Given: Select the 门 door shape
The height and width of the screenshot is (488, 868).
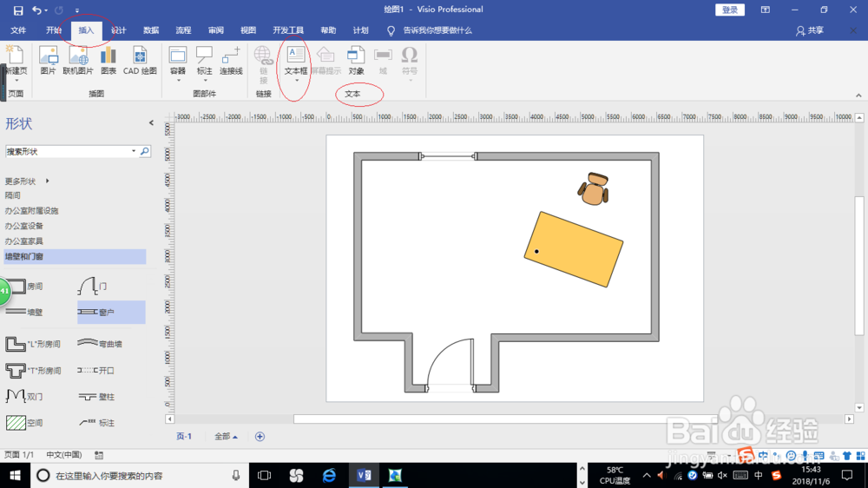Looking at the screenshot, I should pos(93,287).
